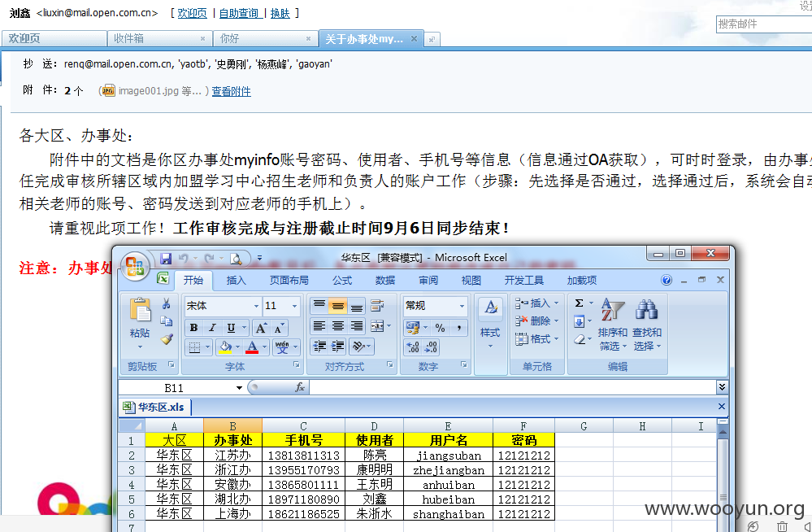812x532 pixels.
Task: Open the 样式 styles gallery
Action: point(490,321)
